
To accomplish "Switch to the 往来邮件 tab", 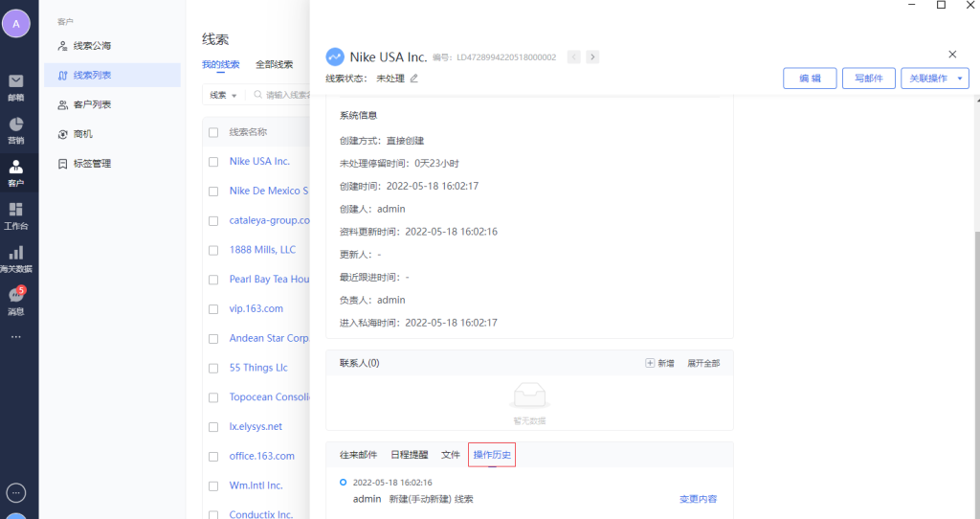I will point(358,455).
